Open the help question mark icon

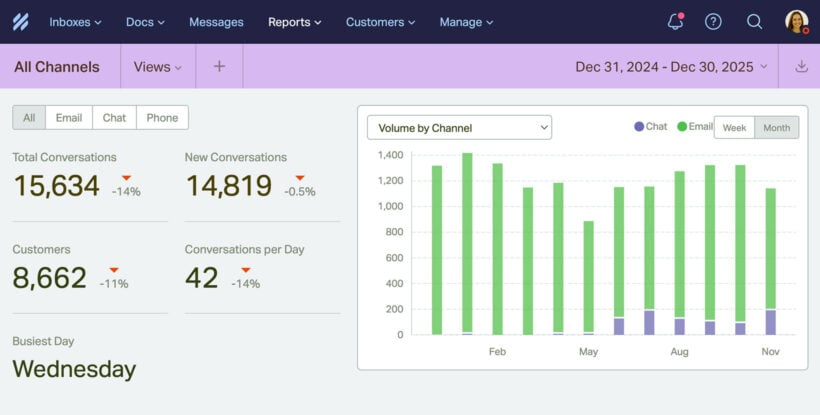pyautogui.click(x=713, y=21)
